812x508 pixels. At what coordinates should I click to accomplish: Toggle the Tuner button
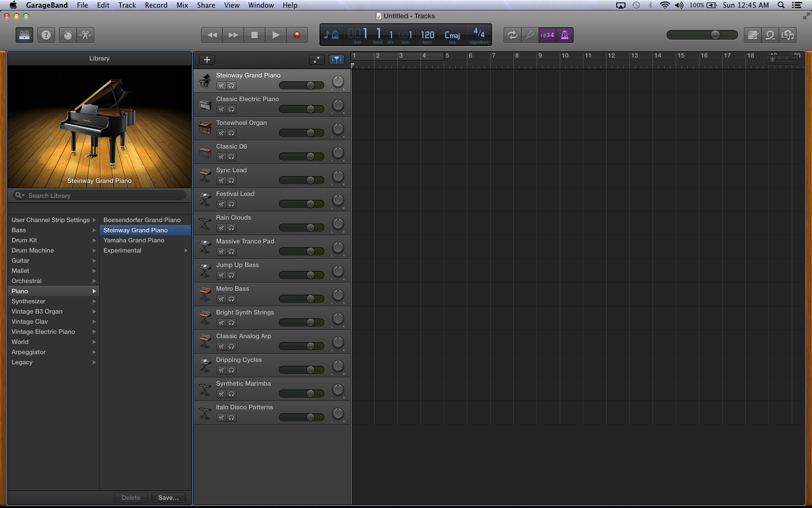(530, 35)
